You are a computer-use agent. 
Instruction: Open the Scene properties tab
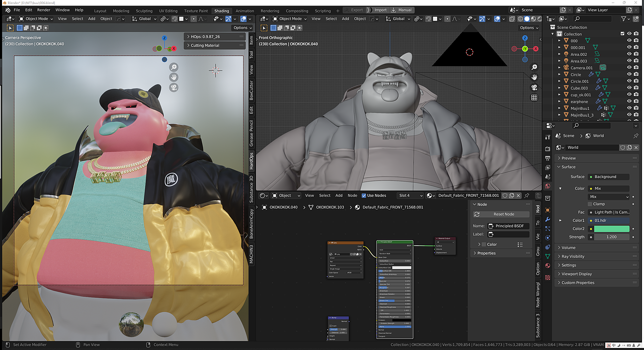tap(547, 177)
